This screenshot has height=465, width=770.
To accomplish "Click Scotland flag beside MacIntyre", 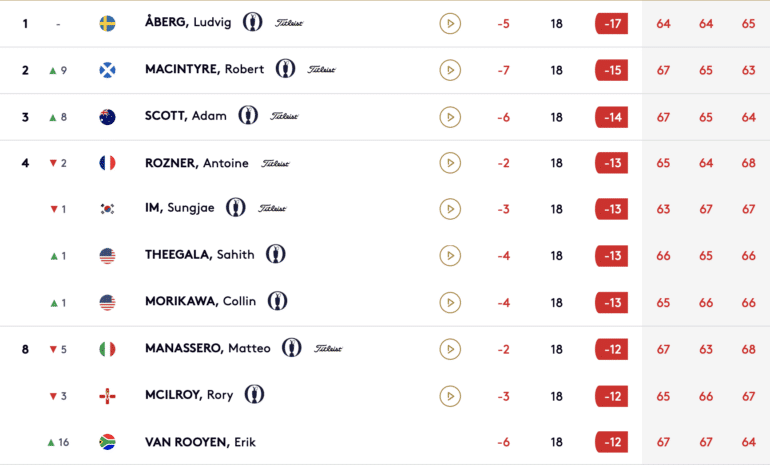I will point(107,70).
